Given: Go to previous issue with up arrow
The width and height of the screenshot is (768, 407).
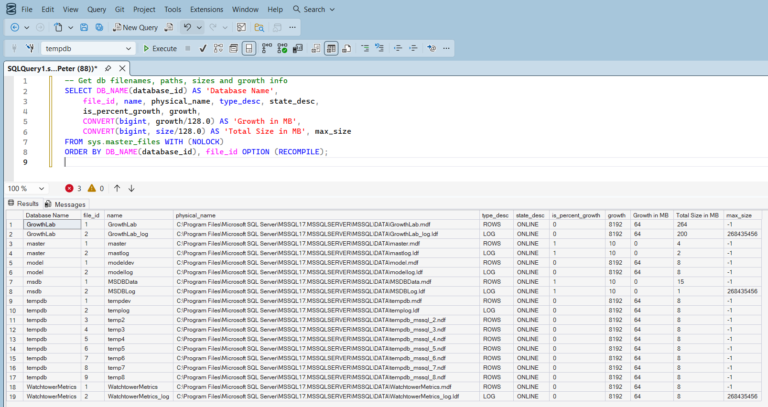Looking at the screenshot, I should click(x=117, y=188).
